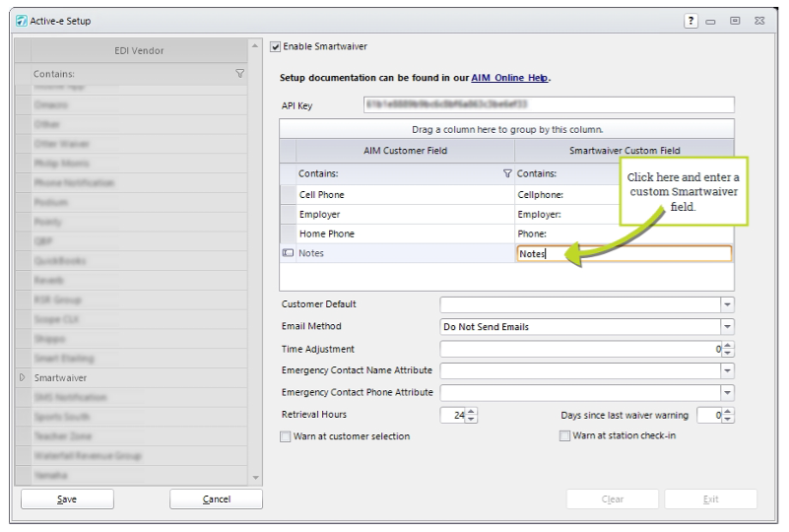Open Emergency Contact Name Attribute dropdown
The image size is (789, 532).
[x=727, y=371]
